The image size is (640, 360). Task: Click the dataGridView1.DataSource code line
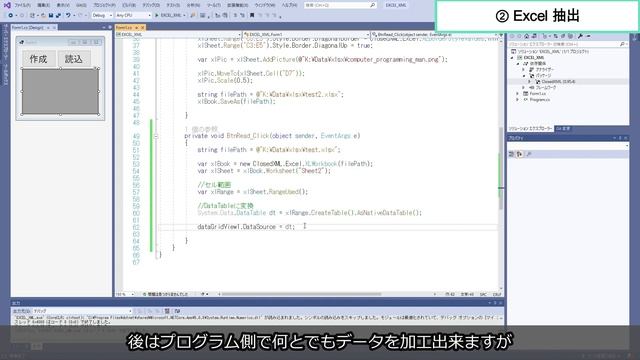pos(246,227)
